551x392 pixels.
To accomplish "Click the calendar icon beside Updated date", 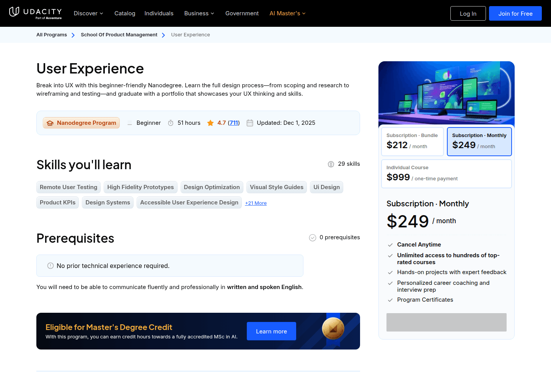I will pyautogui.click(x=250, y=123).
